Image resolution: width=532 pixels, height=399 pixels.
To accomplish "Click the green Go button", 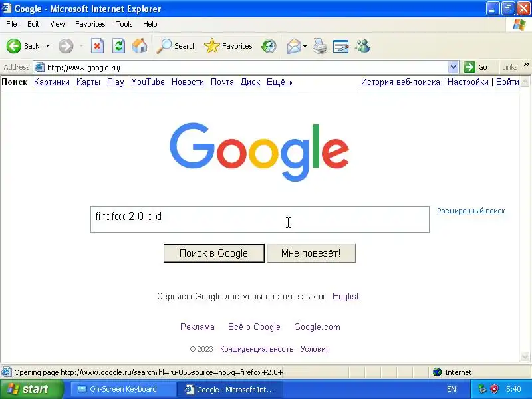I will 475,68.
